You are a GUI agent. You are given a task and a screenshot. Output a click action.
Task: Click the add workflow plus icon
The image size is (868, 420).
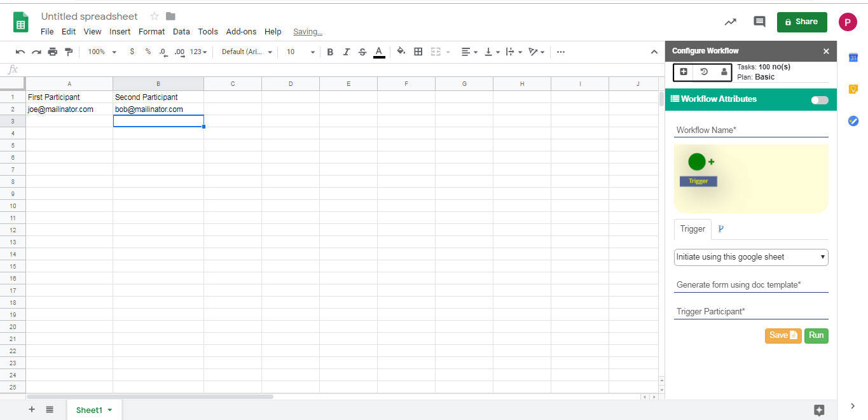point(684,72)
